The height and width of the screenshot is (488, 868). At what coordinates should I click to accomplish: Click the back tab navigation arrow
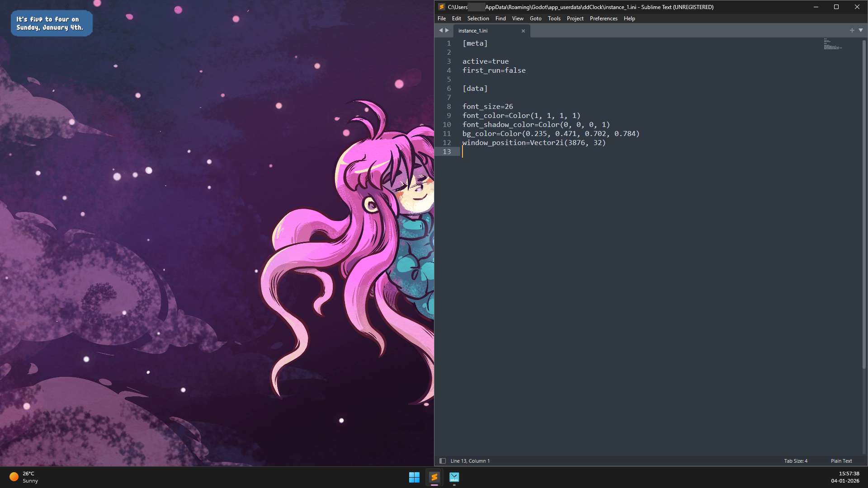tap(441, 30)
